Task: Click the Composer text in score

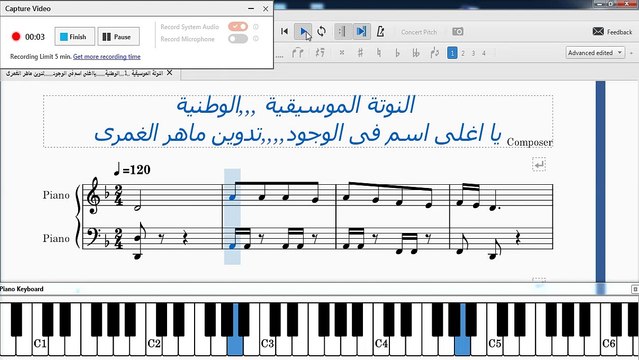Action: tap(529, 142)
